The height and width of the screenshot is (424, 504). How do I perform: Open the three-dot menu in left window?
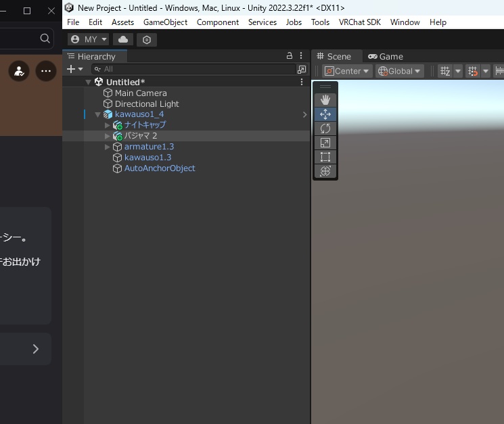[46, 71]
